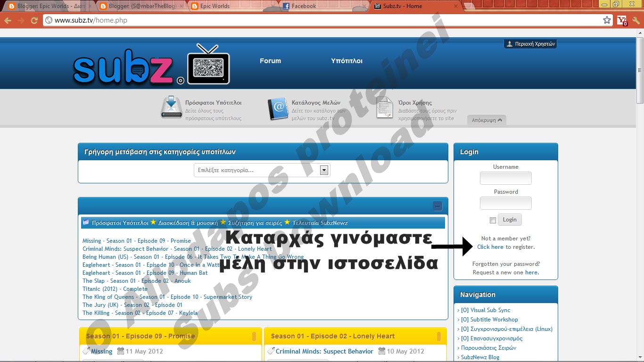Open the Forum menu item
The width and height of the screenshot is (644, 362).
point(270,61)
